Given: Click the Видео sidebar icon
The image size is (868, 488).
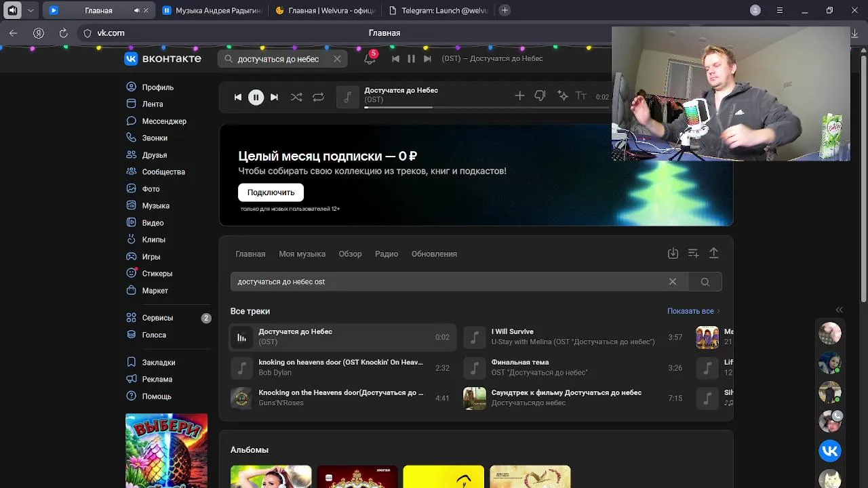Looking at the screenshot, I should click(132, 223).
